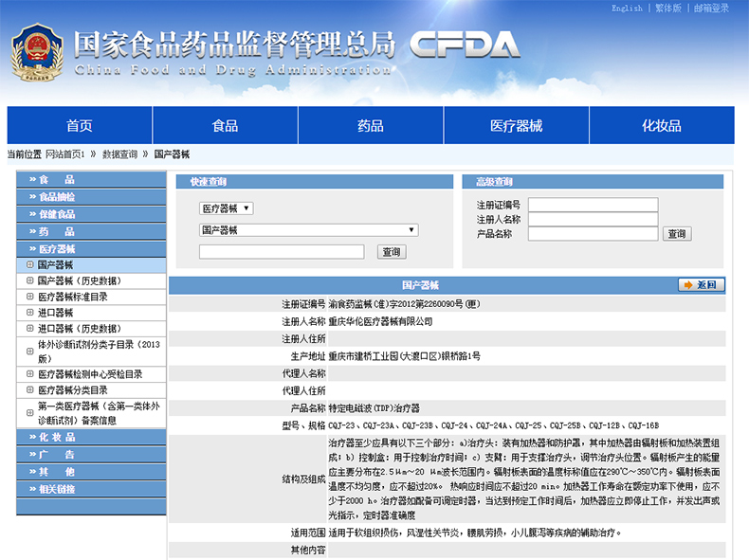Open the 邮箱登录 mailbox login link
749x560 pixels.
pyautogui.click(x=711, y=9)
